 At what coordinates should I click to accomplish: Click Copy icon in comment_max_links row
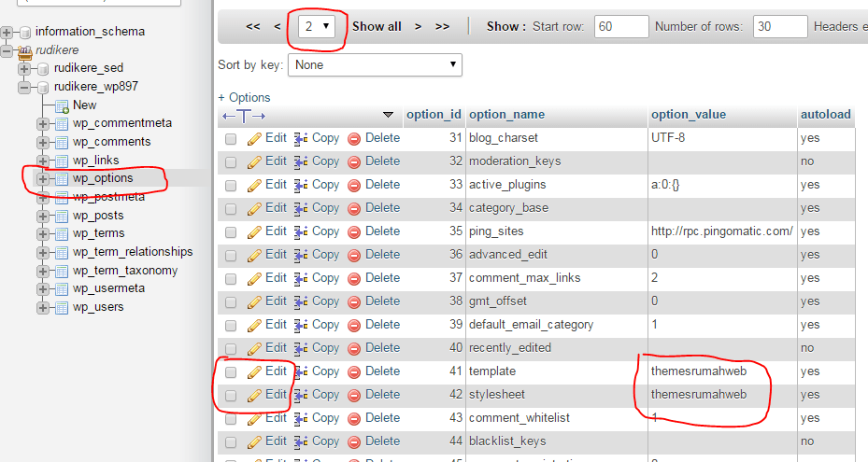(301, 279)
